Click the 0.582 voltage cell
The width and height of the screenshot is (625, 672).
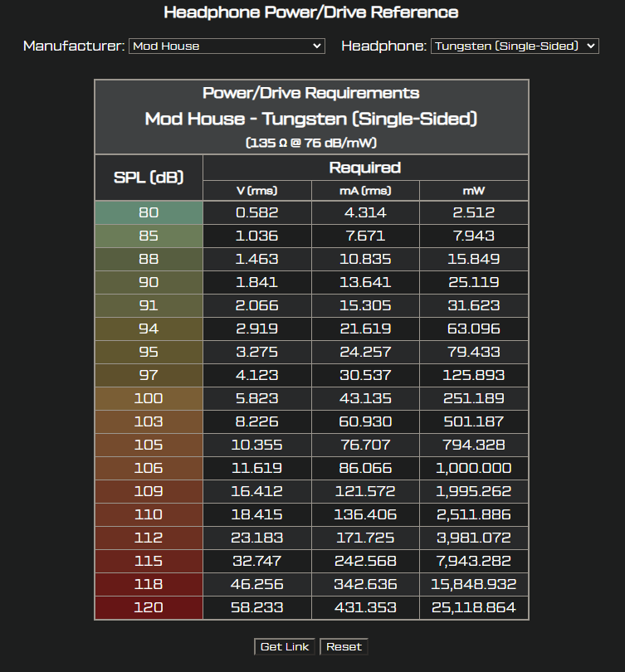[x=257, y=212]
